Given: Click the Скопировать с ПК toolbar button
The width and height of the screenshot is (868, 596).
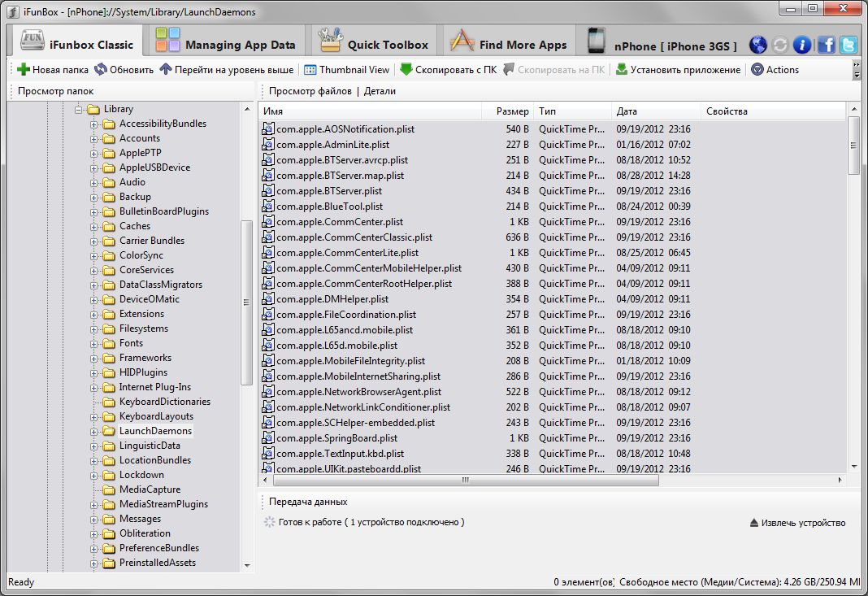Looking at the screenshot, I should click(x=448, y=70).
